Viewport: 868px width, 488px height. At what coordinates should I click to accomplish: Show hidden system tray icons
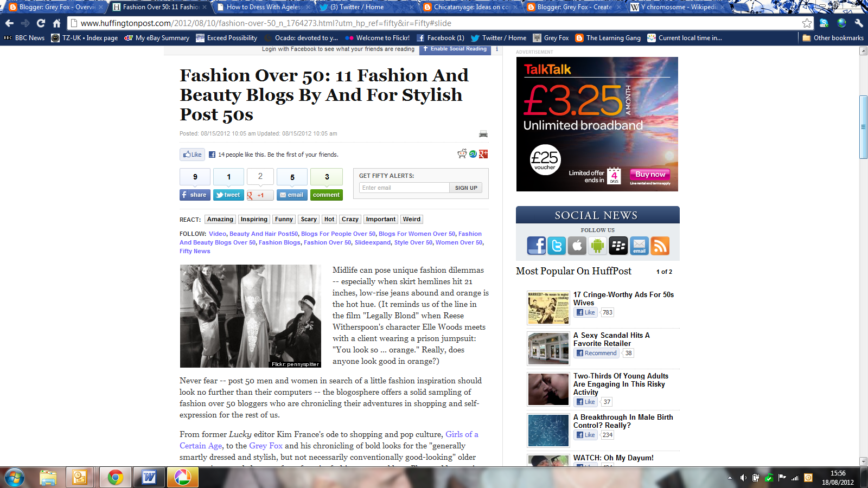[x=730, y=478]
